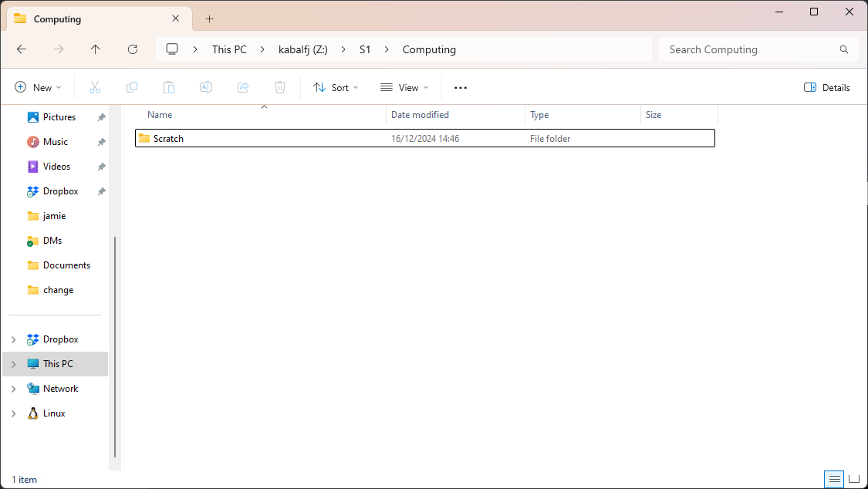Open the View dropdown menu

pos(404,88)
